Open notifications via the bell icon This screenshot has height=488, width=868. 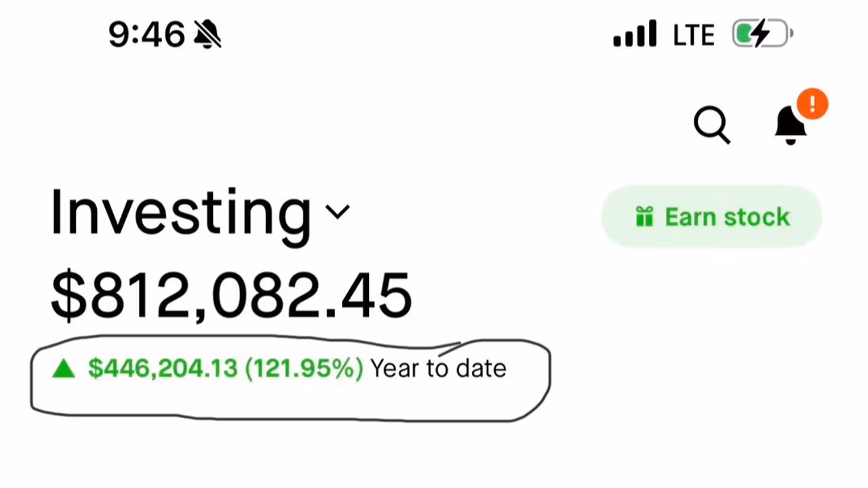point(791,125)
